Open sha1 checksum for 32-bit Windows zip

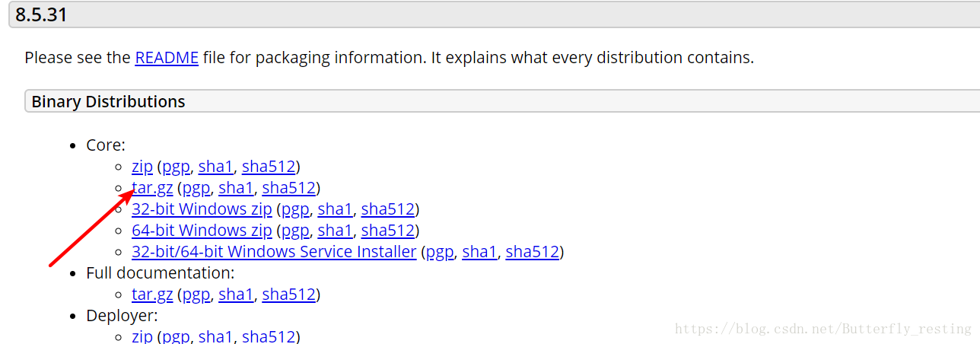(335, 209)
